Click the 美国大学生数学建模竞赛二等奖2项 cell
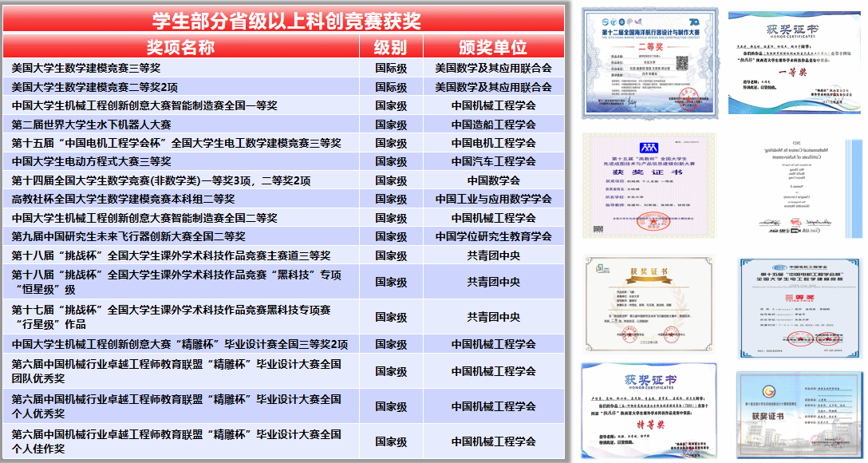The width and height of the screenshot is (868, 463). pyautogui.click(x=95, y=87)
